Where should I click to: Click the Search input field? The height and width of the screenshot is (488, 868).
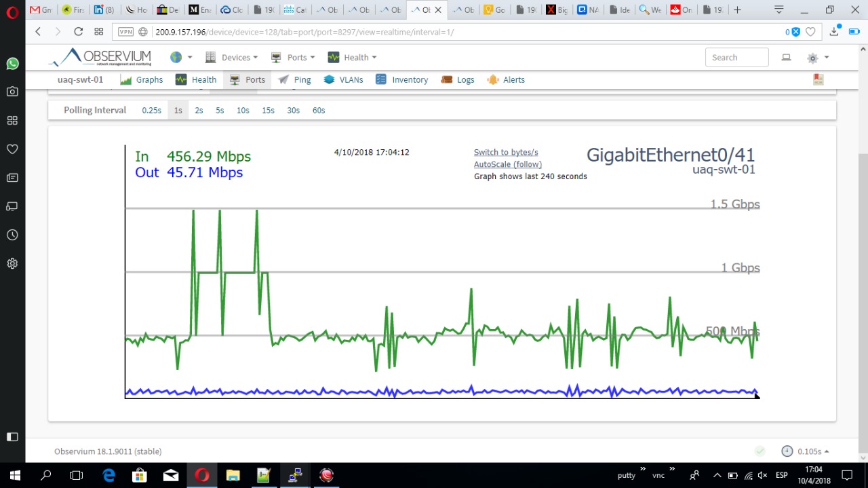(736, 58)
